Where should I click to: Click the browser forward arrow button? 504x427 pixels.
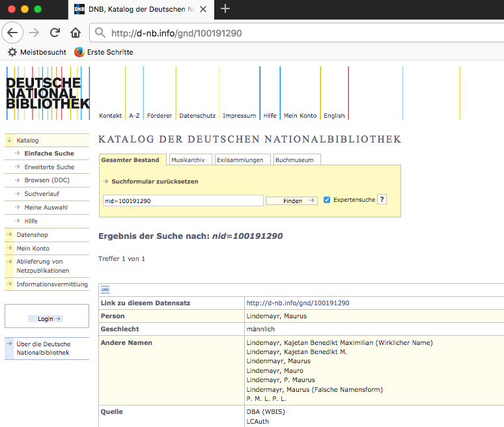point(34,33)
